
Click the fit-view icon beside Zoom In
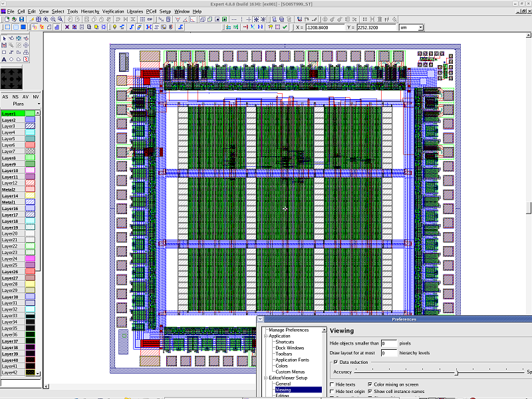[39, 19]
